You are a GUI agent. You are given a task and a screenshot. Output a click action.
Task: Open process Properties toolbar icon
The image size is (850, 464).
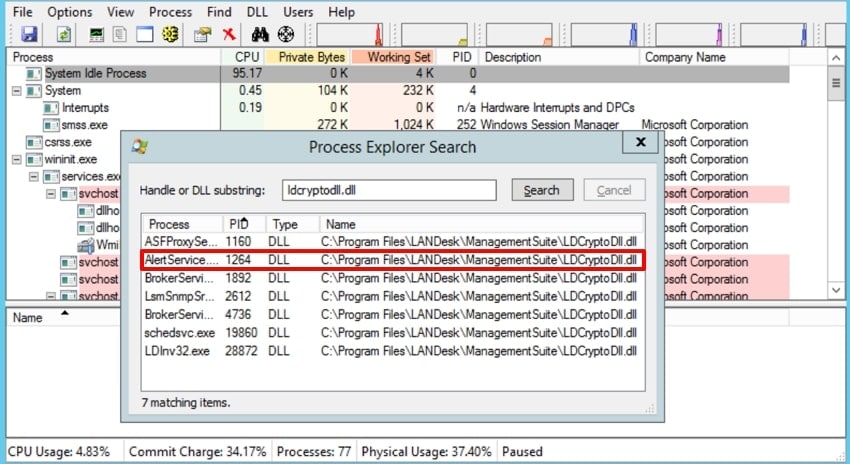click(202, 35)
